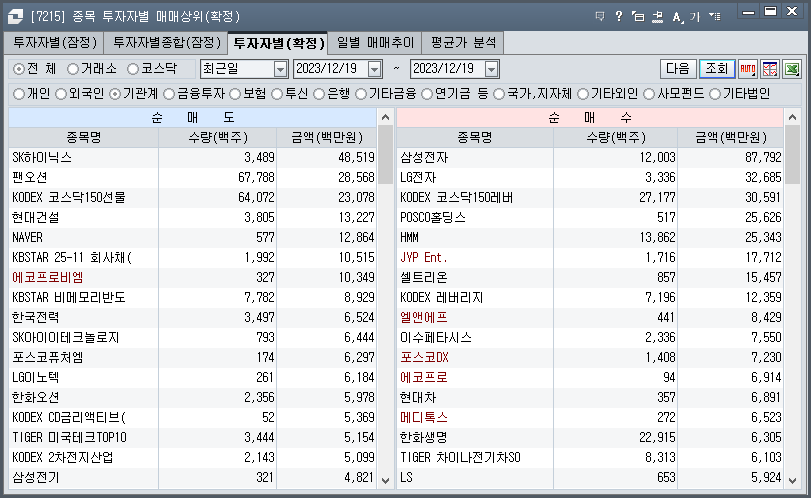The image size is (811, 498).
Task: Switch to the 투자자별(잠정) tab
Action: coord(54,42)
